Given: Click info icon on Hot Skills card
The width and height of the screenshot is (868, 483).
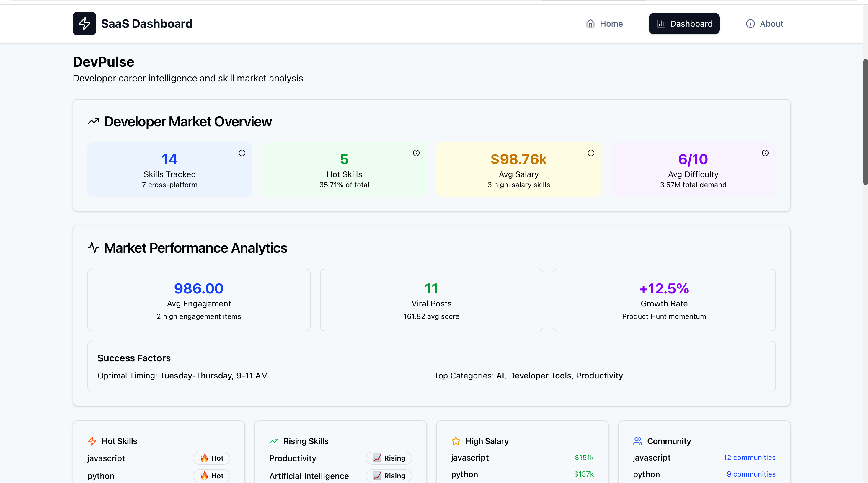Looking at the screenshot, I should pos(416,153).
